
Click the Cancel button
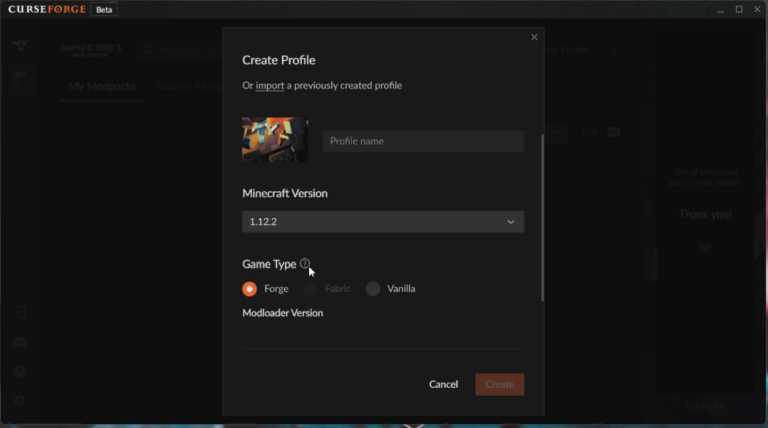[443, 384]
